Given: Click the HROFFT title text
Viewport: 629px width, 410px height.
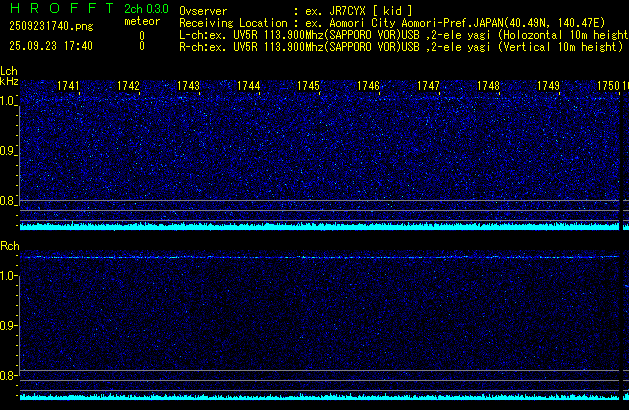Looking at the screenshot, I should (x=59, y=9).
